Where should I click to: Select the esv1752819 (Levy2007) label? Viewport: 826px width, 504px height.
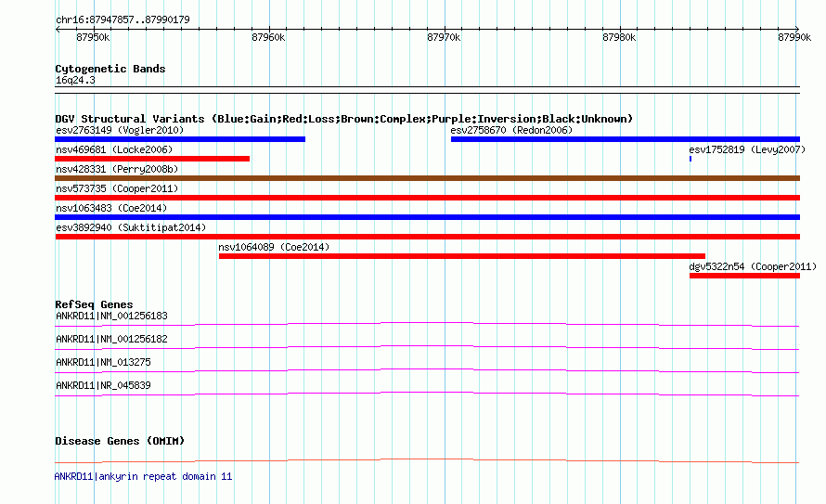tap(747, 149)
